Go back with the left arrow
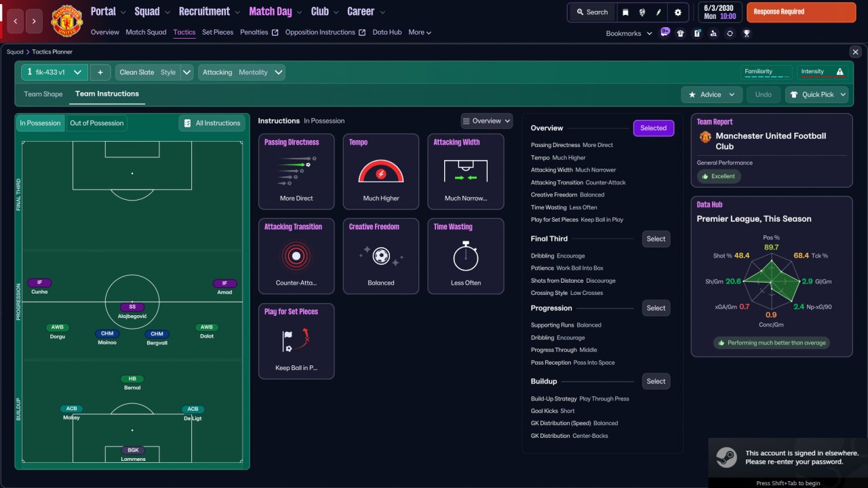 pyautogui.click(x=16, y=21)
